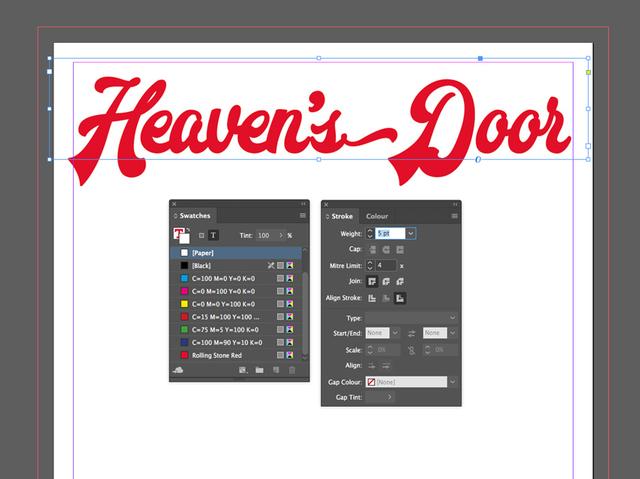The height and width of the screenshot is (479, 640).
Task: Click the New Colour Group folder icon
Action: (x=259, y=370)
